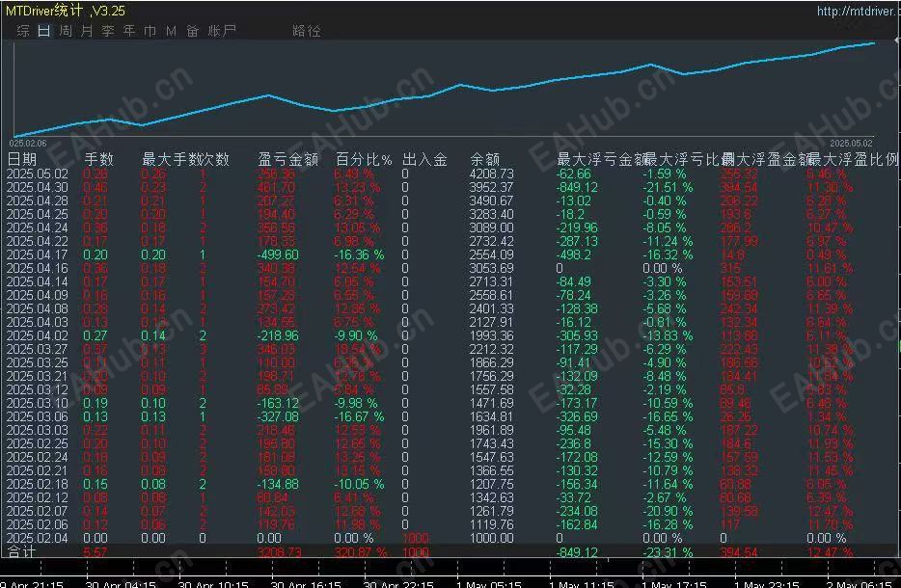Click balance value 3089.00
Image resolution: width=901 pixels, height=588 pixels.
(491, 227)
